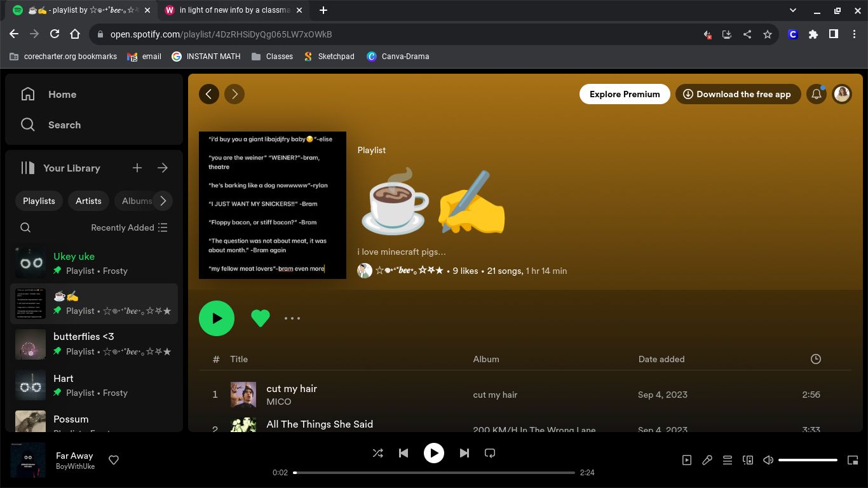
Task: Open the miniplayer
Action: pos(852,460)
